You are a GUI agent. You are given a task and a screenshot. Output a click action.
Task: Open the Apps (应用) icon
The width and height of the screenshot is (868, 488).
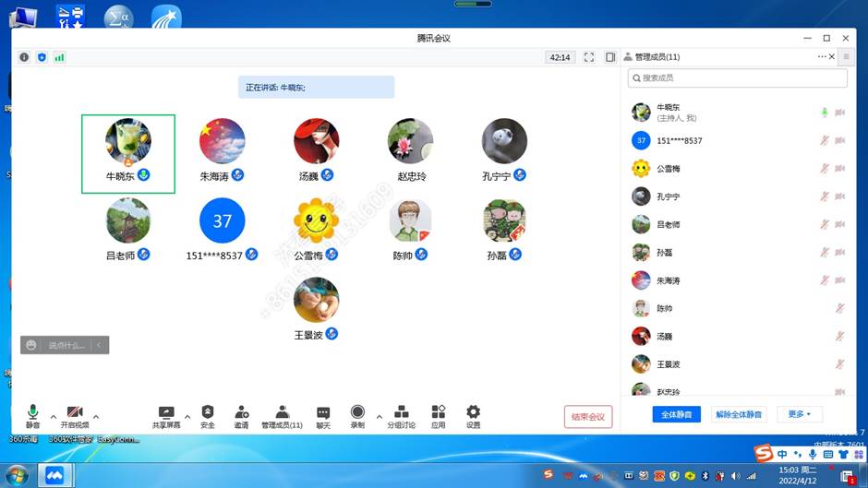[x=439, y=412]
